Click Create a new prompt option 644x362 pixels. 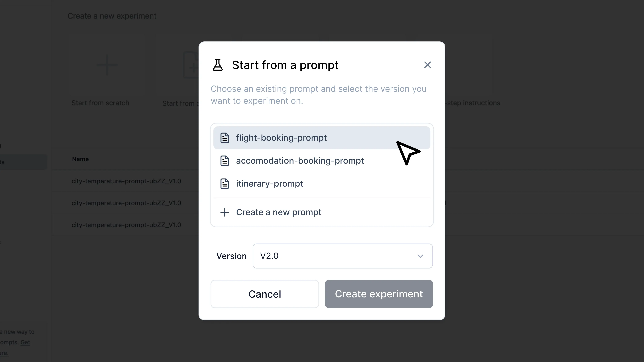(278, 212)
